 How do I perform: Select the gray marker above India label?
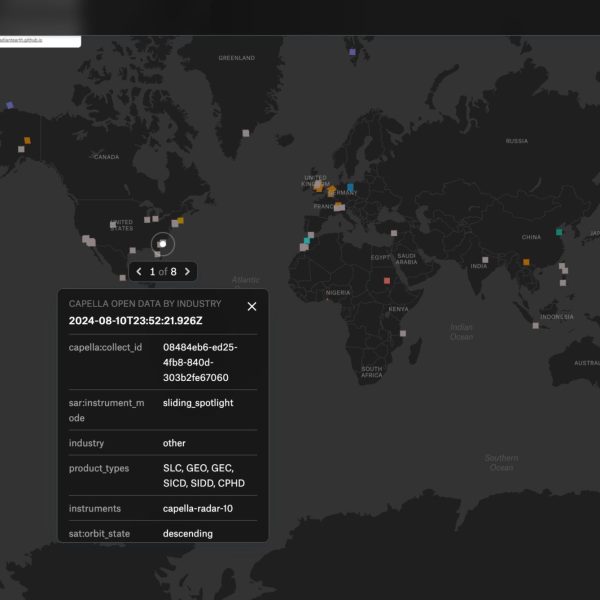485,260
